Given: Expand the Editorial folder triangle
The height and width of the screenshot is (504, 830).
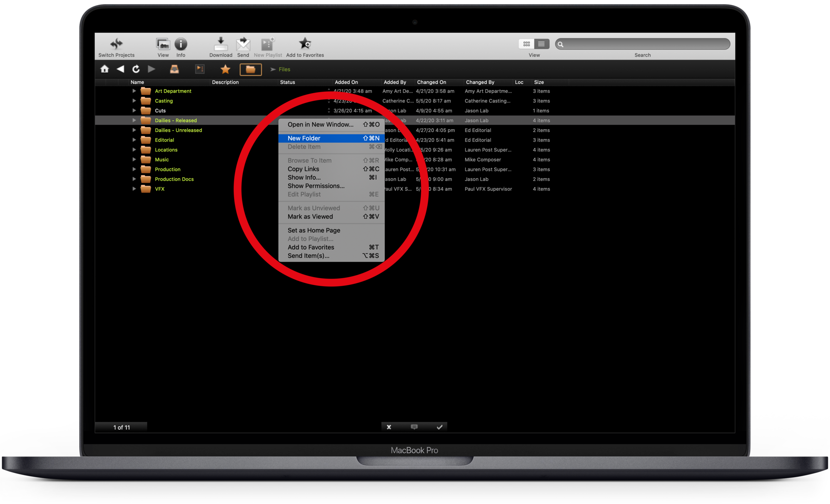Looking at the screenshot, I should (x=134, y=140).
